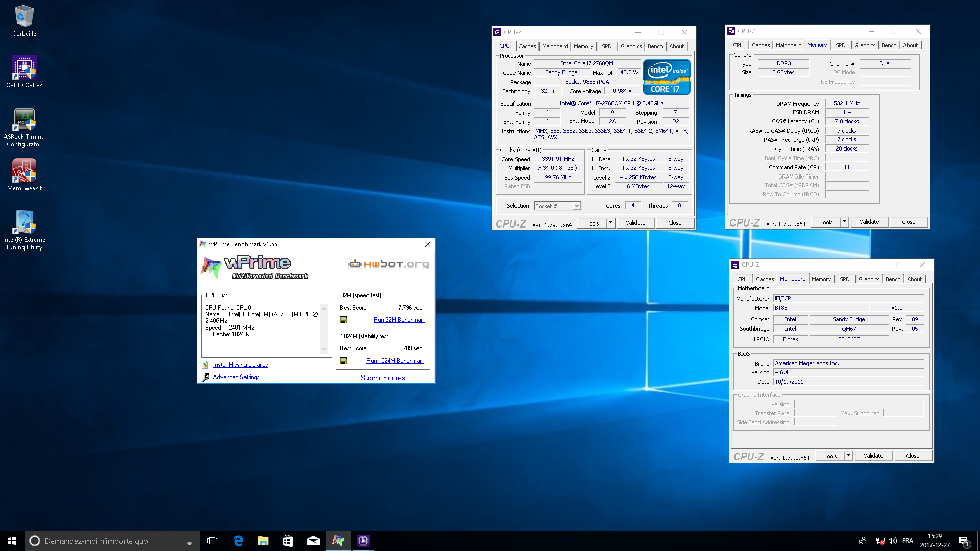
Task: Click the Core Speed value 3391.91 MHz
Action: (x=558, y=159)
